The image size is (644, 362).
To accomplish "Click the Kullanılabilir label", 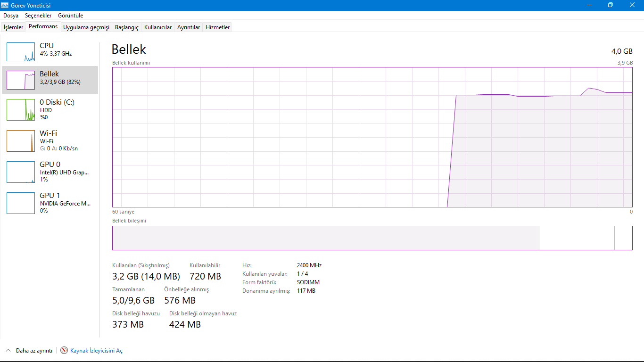I will tap(205, 265).
